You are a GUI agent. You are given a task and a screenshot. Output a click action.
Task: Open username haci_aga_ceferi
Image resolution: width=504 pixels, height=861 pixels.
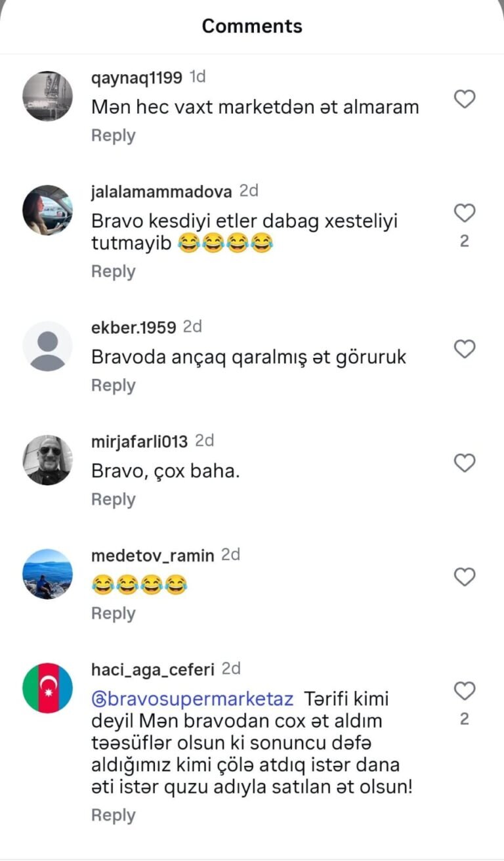[153, 670]
